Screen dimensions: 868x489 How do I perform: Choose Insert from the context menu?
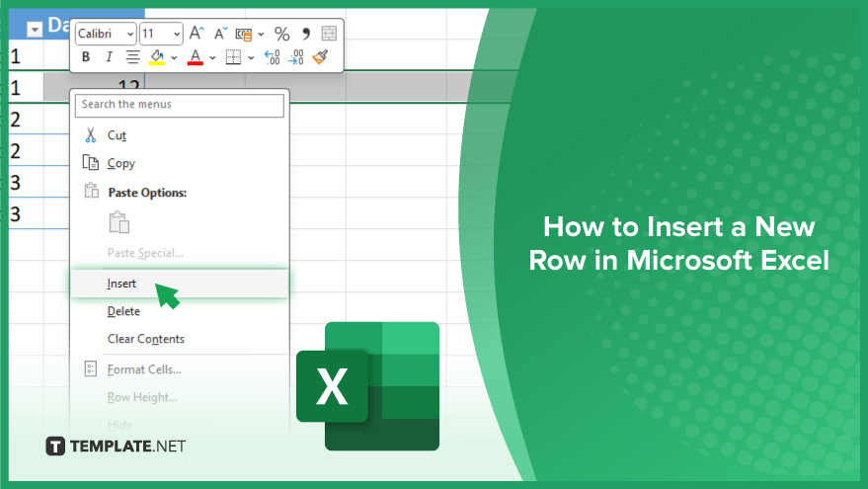[x=180, y=284]
